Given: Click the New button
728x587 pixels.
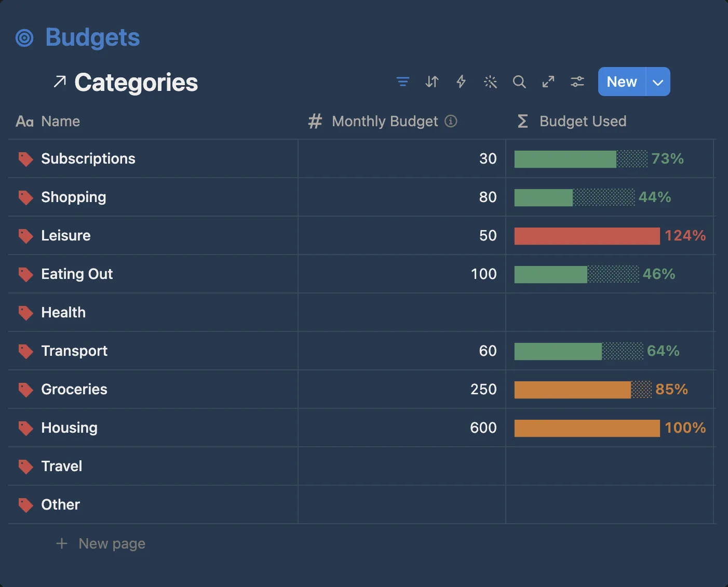Looking at the screenshot, I should 622,82.
